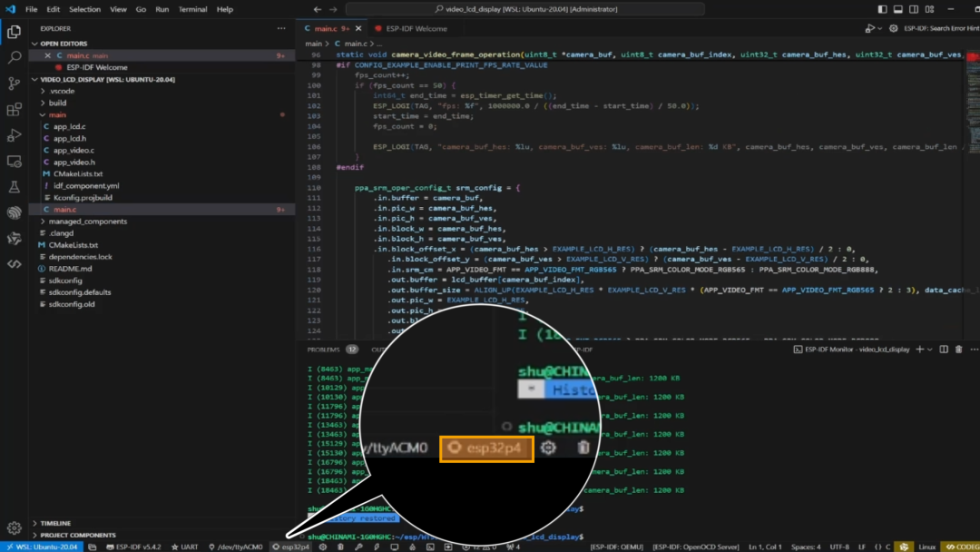Expand the TIMELINE section
980x552 pixels.
55,523
